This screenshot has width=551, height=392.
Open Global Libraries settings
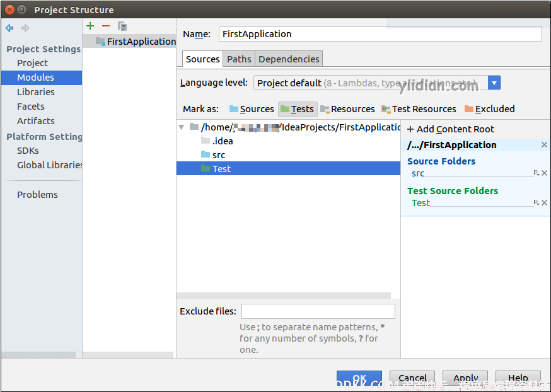[49, 165]
